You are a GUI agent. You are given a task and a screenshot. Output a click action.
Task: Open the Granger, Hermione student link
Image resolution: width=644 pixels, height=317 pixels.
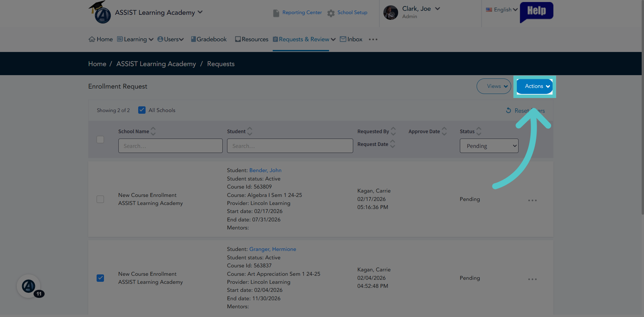click(272, 249)
